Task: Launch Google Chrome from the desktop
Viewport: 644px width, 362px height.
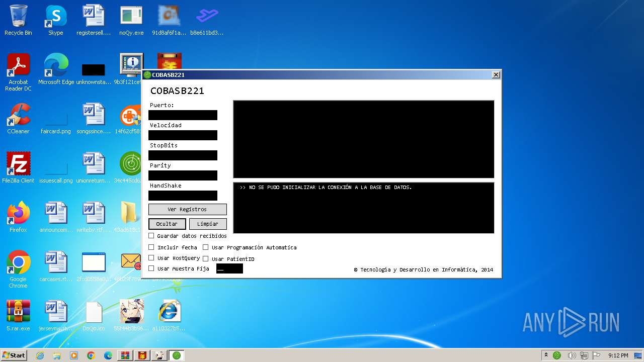Action: pos(18,269)
